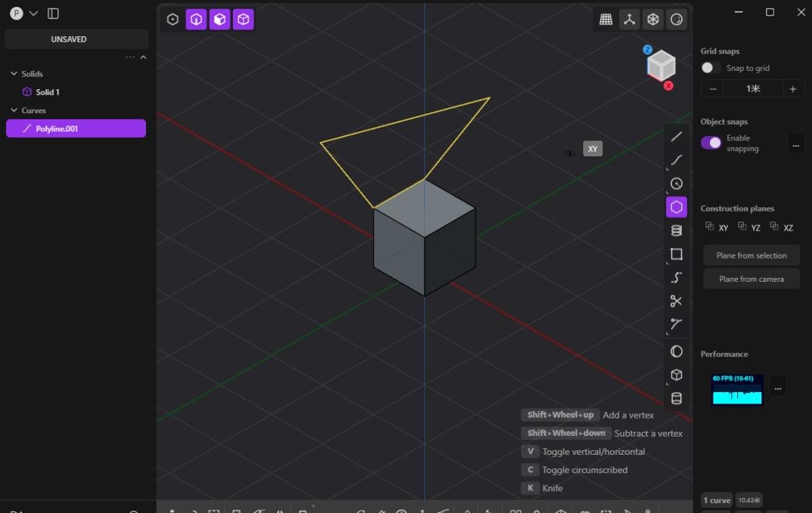
Task: Click the Subtract a vertex shortcut hint
Action: pos(602,433)
